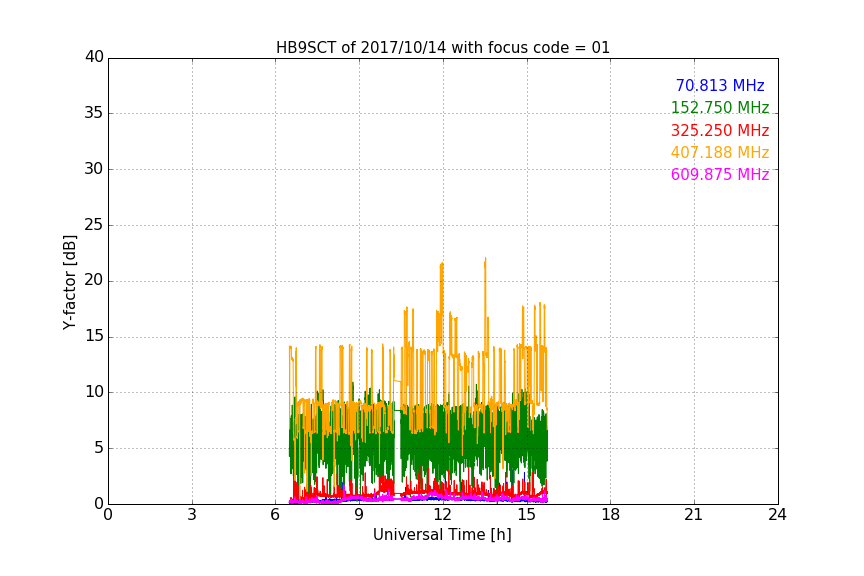Click the 15 tick on the time axis
The width and height of the screenshot is (864, 576).
point(526,515)
